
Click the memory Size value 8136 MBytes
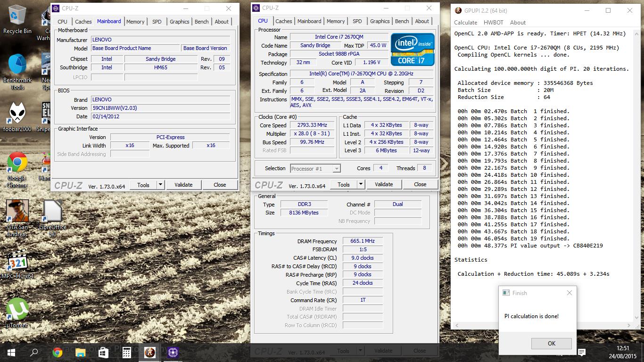[305, 213]
